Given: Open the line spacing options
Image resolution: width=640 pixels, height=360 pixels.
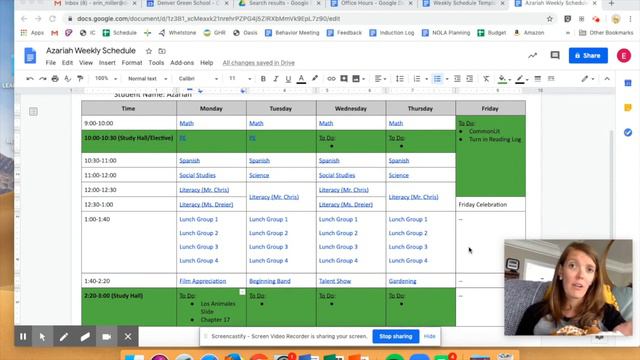Looking at the screenshot, I should pyautogui.click(x=400, y=79).
